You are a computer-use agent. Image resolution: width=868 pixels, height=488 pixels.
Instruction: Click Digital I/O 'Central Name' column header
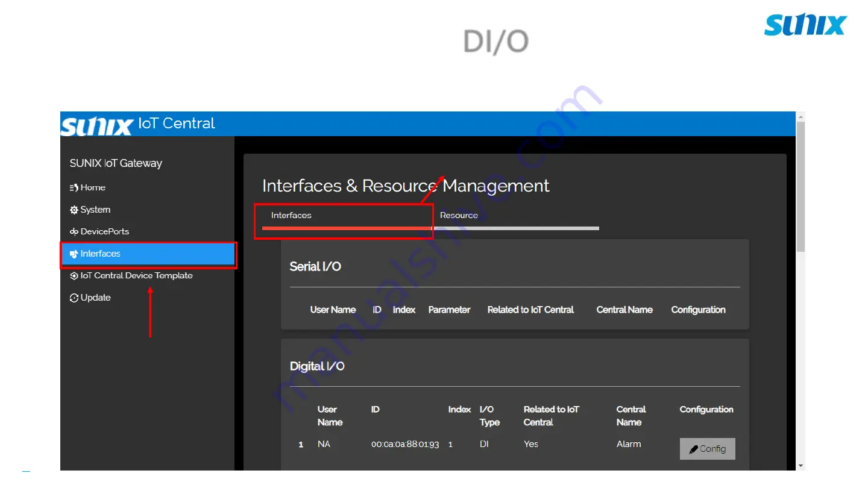pos(631,416)
